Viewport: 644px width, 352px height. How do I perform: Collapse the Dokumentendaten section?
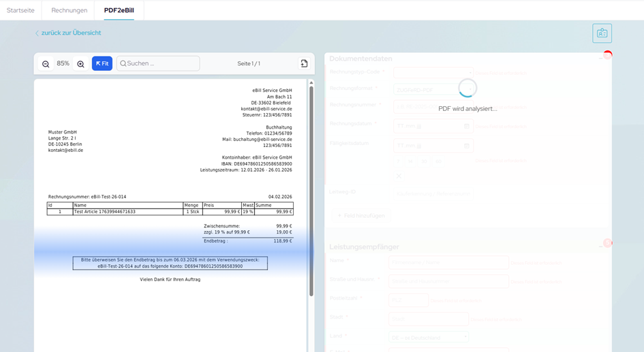click(x=600, y=59)
